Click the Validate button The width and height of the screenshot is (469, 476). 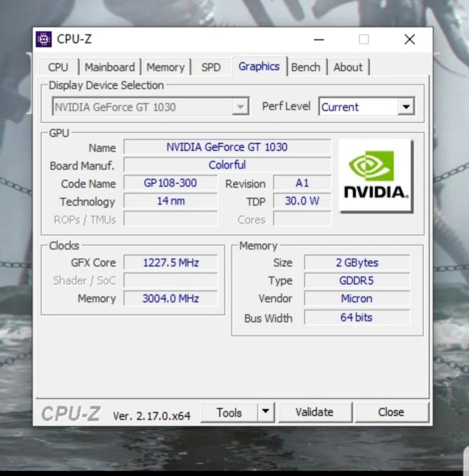pyautogui.click(x=315, y=412)
